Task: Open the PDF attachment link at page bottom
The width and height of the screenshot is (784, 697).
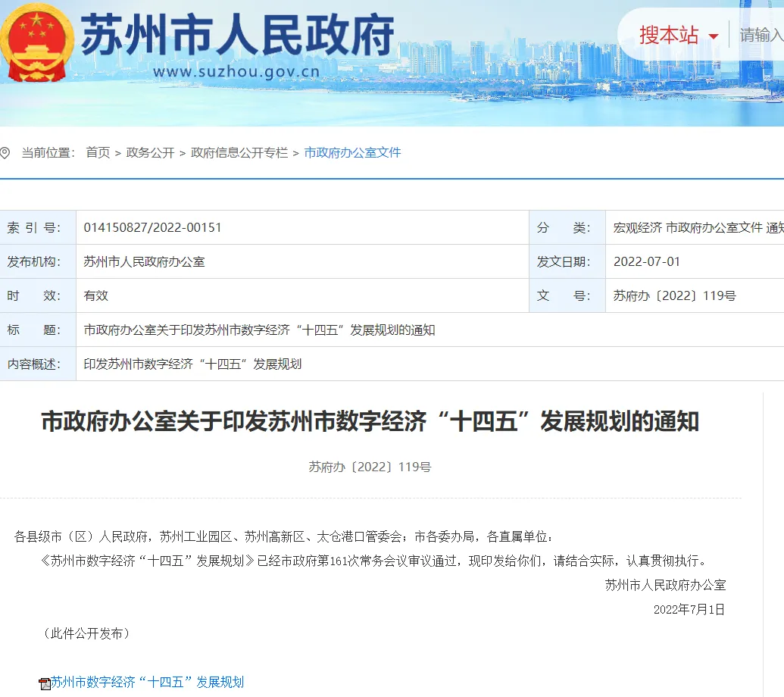Action: (x=147, y=683)
